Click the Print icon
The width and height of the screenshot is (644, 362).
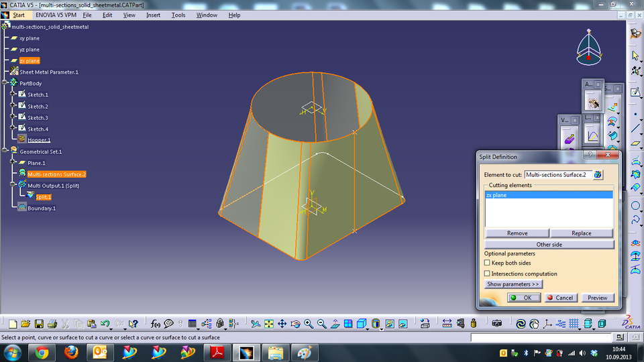[53, 324]
